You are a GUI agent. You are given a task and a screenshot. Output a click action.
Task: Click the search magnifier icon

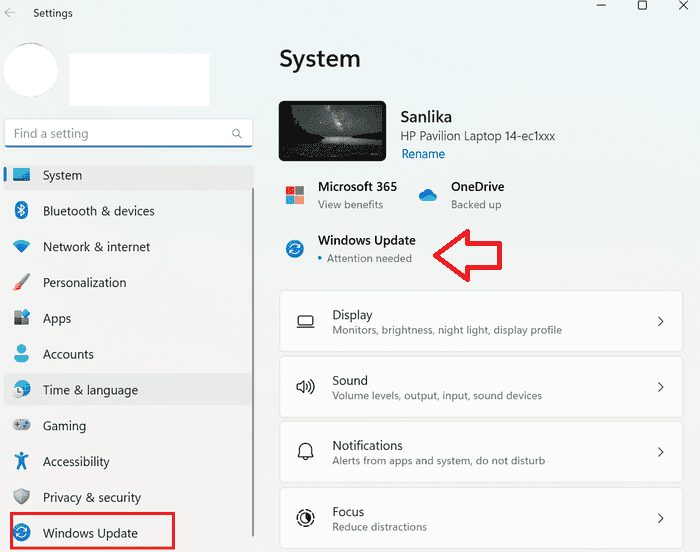click(x=237, y=134)
